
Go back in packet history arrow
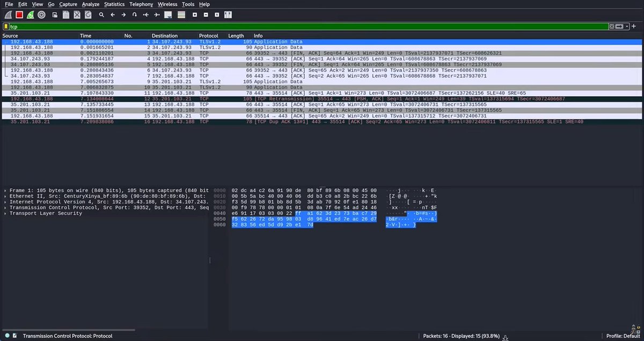[113, 14]
